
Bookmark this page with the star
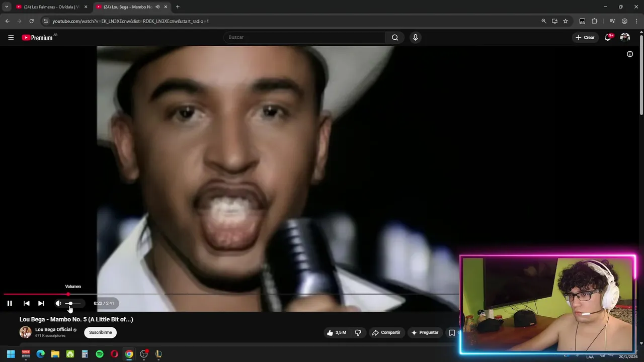pyautogui.click(x=566, y=21)
